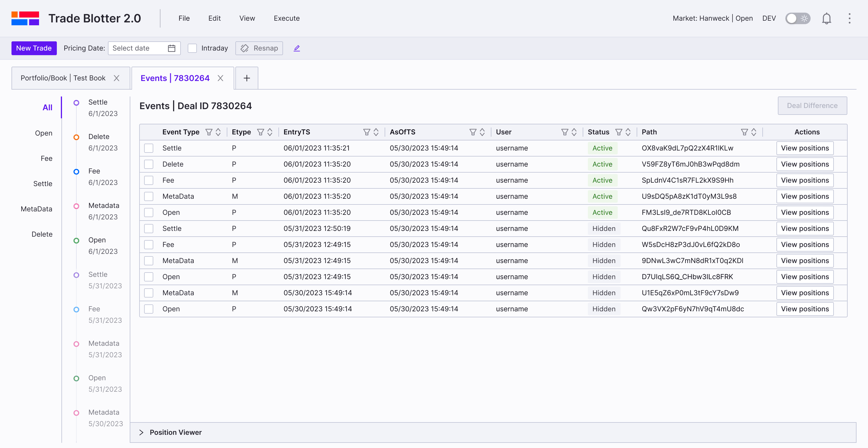
Task: Click the sort arrows on EntryTS column
Action: (376, 132)
